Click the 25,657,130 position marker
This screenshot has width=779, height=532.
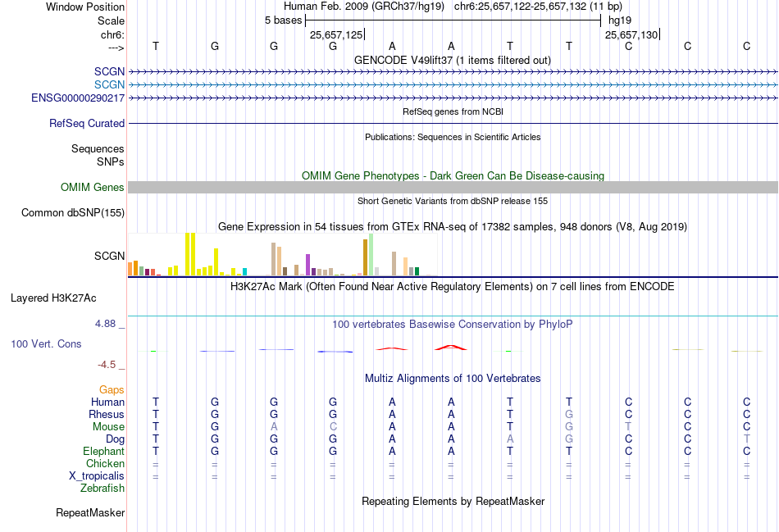click(x=632, y=34)
